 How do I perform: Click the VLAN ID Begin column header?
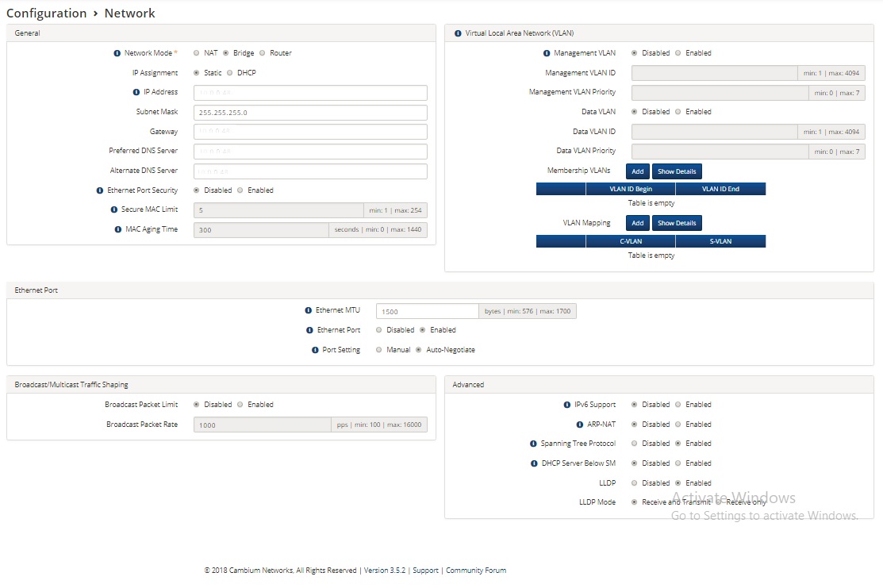[x=631, y=189]
